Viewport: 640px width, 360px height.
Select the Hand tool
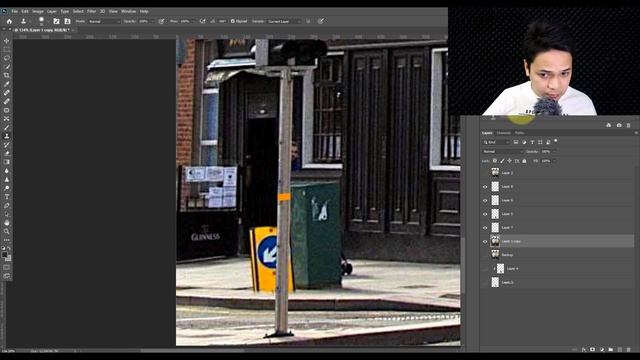pyautogui.click(x=7, y=223)
